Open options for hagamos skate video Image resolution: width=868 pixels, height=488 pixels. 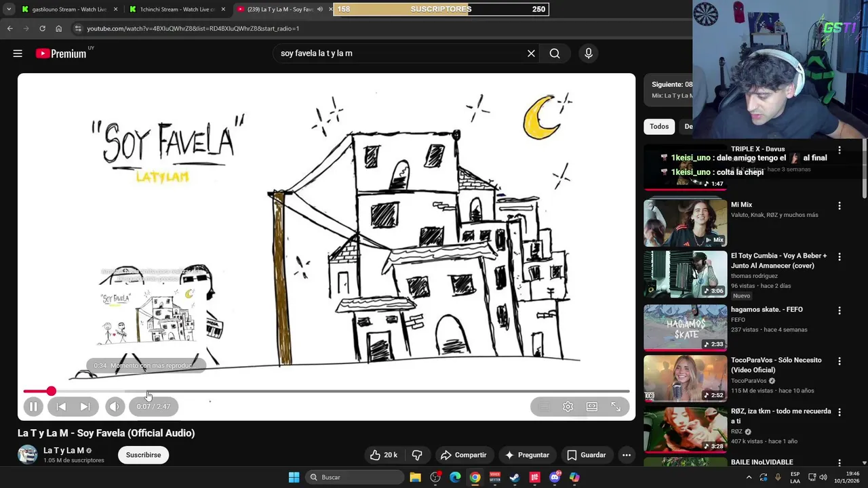tap(840, 310)
